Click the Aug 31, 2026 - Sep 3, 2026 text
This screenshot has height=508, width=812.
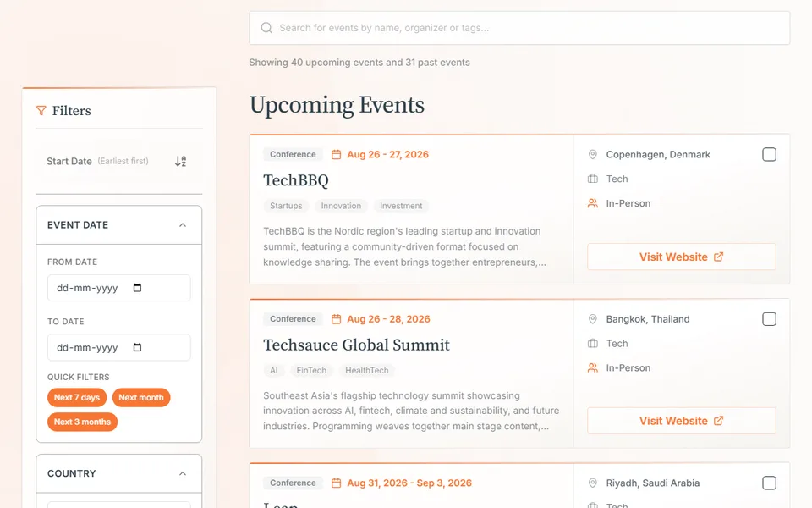click(x=409, y=483)
